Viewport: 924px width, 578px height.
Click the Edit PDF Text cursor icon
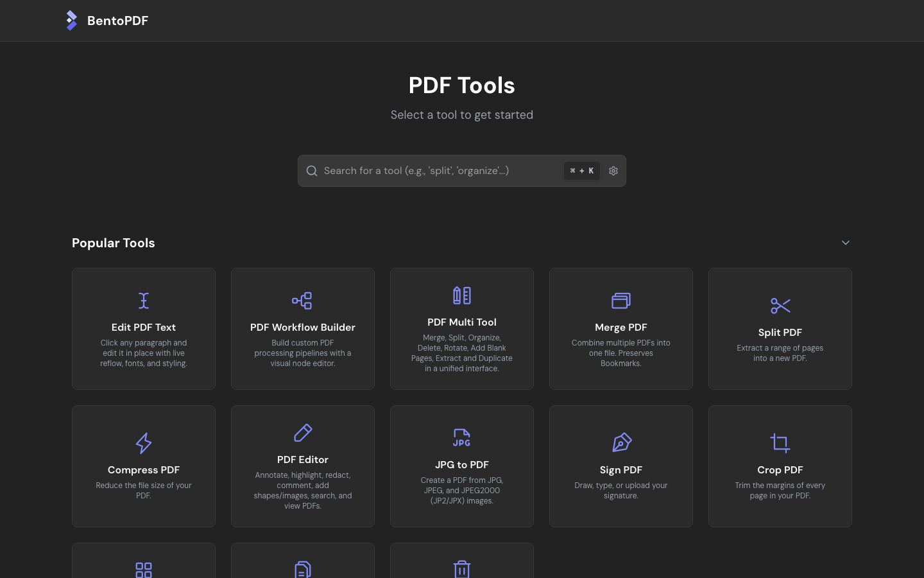pyautogui.click(x=144, y=301)
